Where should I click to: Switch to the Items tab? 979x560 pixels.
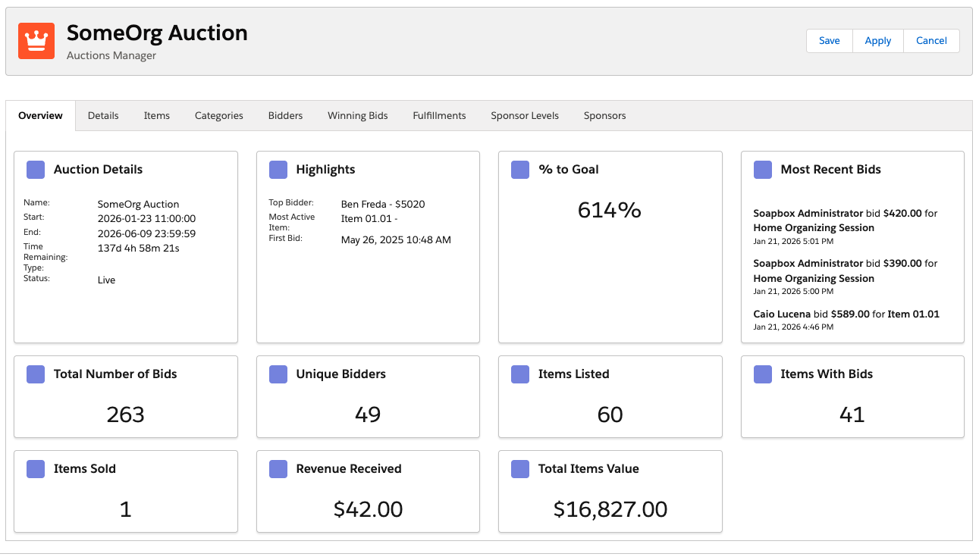tap(157, 116)
